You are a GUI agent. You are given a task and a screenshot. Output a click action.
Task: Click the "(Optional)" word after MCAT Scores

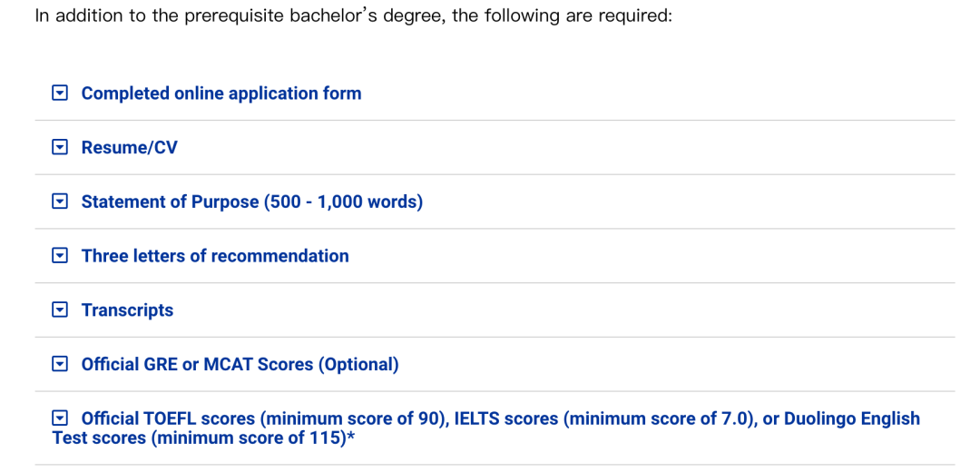pyautogui.click(x=358, y=365)
